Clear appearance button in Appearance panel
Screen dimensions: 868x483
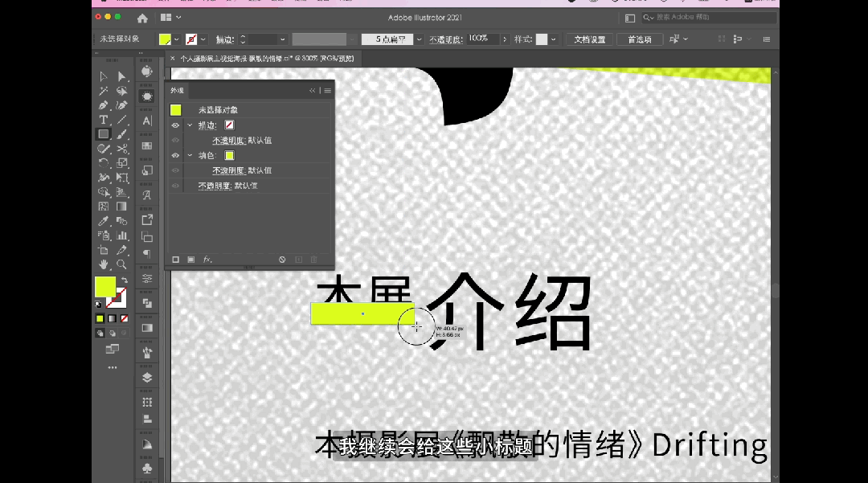(282, 260)
